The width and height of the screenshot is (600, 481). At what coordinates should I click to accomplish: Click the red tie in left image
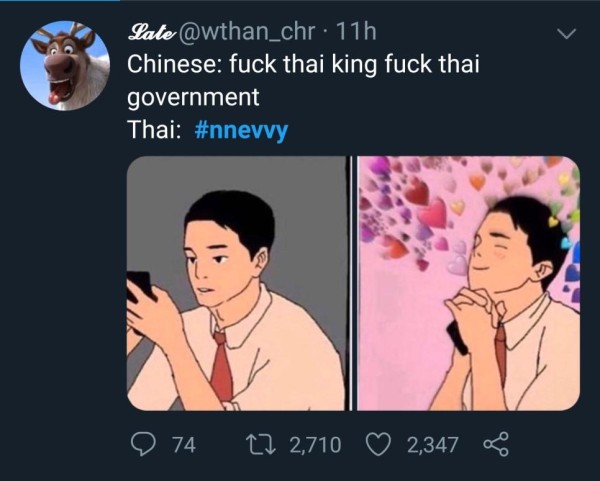223,365
